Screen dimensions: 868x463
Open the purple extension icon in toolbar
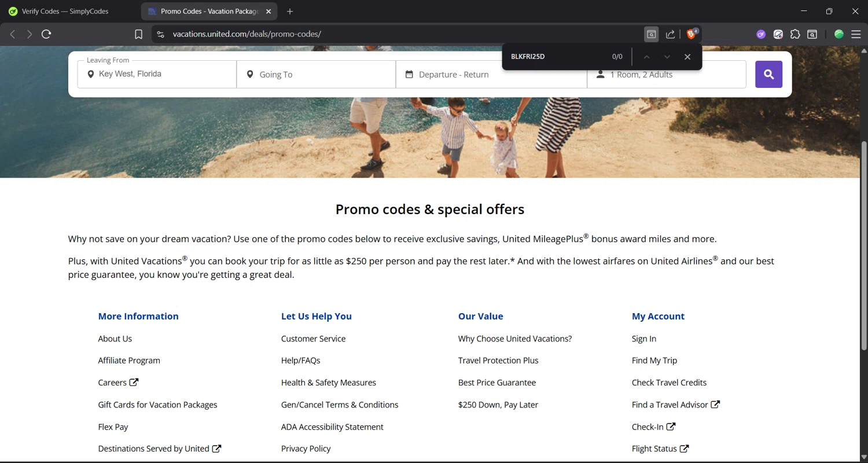761,34
